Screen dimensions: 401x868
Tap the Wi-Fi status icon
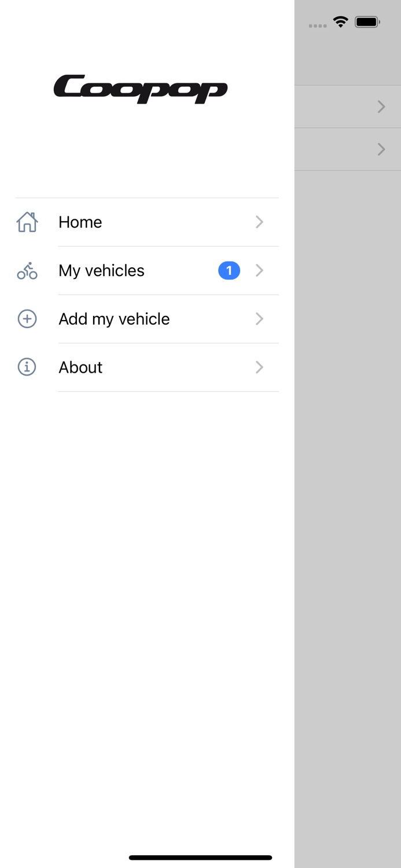pos(340,23)
